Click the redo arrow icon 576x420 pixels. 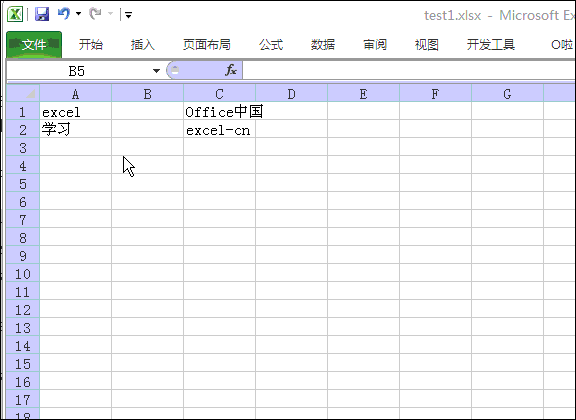click(95, 14)
